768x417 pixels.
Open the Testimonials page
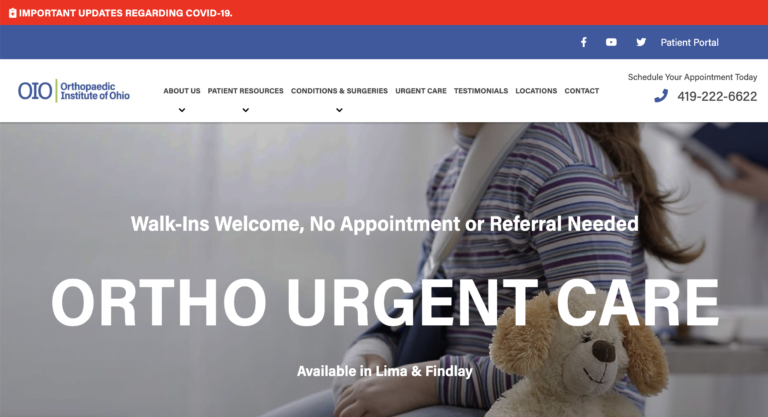point(480,91)
